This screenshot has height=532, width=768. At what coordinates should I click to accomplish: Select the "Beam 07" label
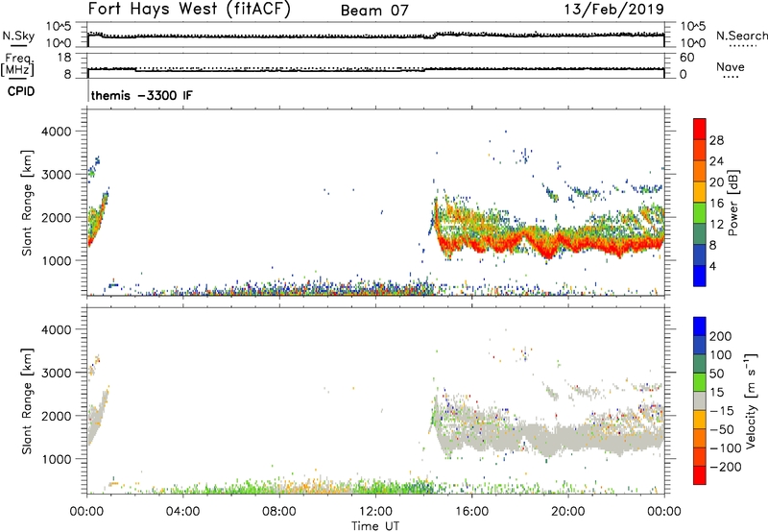(374, 11)
